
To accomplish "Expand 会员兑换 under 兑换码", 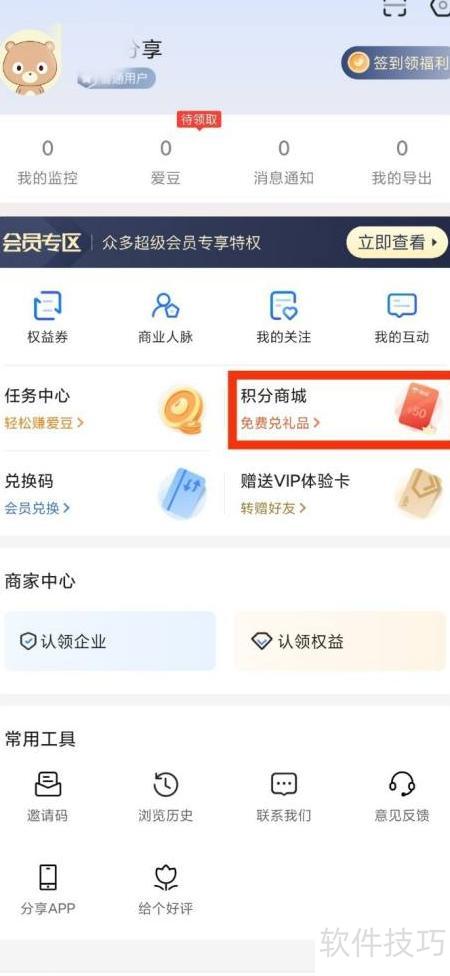I will coord(37,509).
